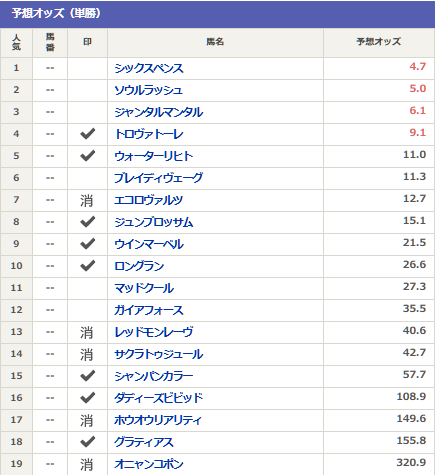This screenshot has height=475, width=435.
Task: Open horse link レッドモンレーヴ
Action: click(x=154, y=332)
